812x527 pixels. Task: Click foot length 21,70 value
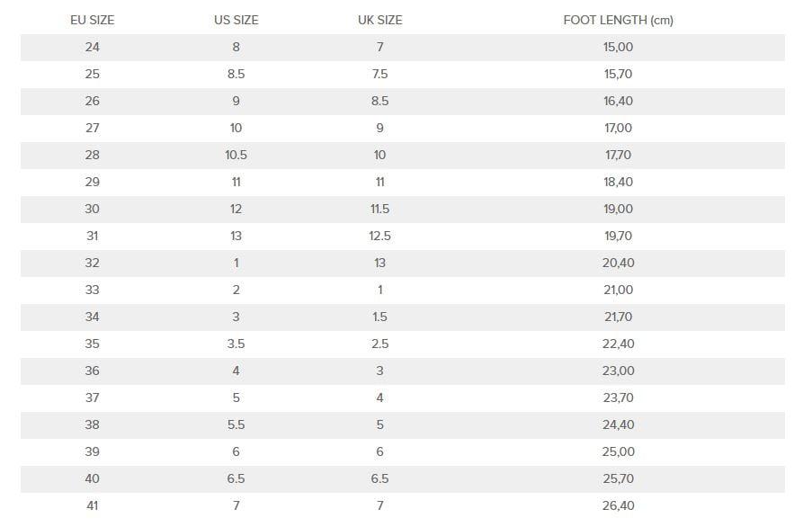(619, 317)
